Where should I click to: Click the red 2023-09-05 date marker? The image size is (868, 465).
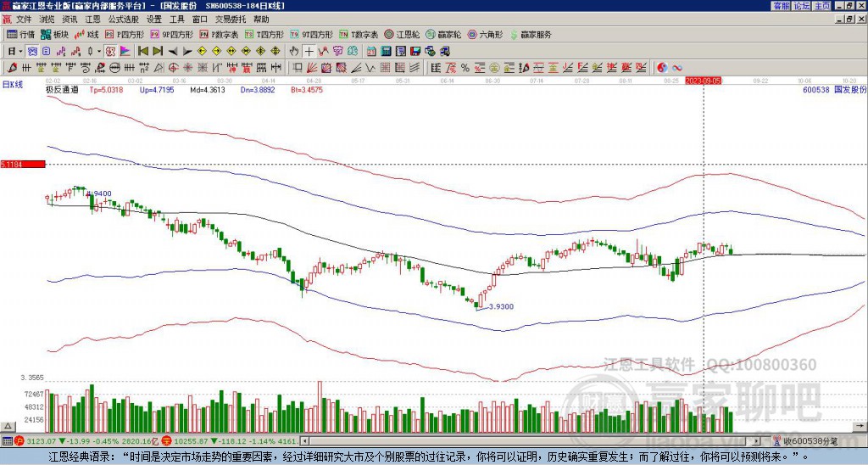(x=703, y=81)
